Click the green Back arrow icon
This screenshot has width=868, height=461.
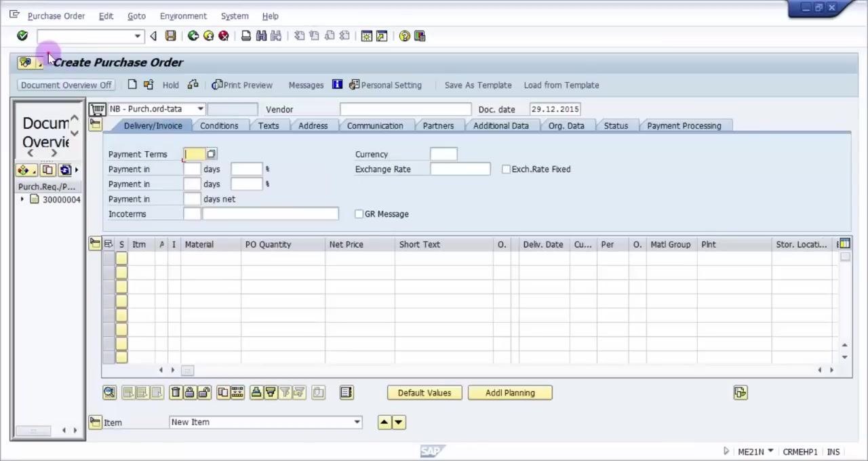[x=193, y=36]
